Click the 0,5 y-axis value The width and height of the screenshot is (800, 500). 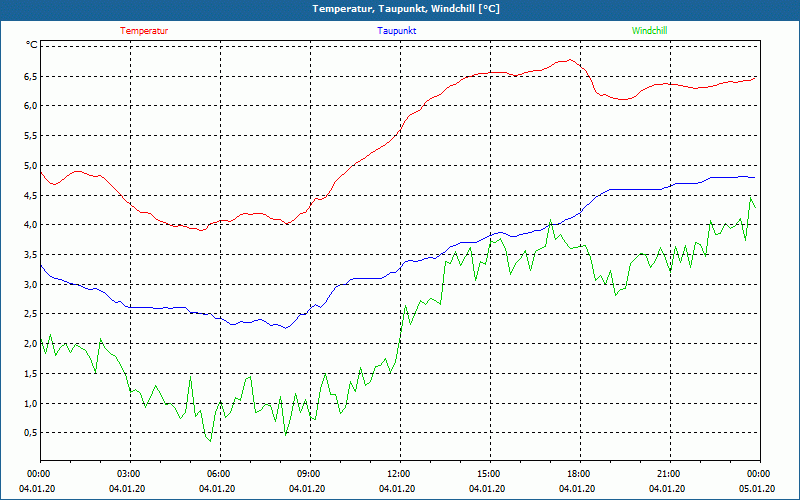pos(30,433)
